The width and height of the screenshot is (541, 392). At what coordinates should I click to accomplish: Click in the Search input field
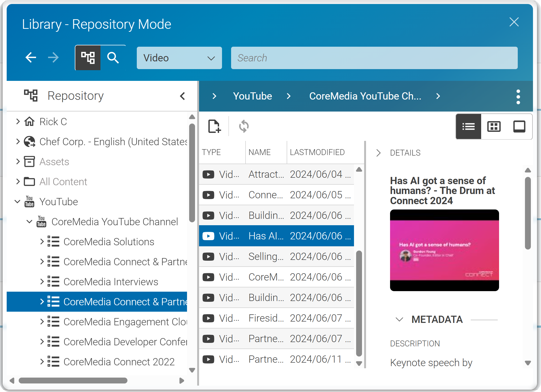coord(374,58)
